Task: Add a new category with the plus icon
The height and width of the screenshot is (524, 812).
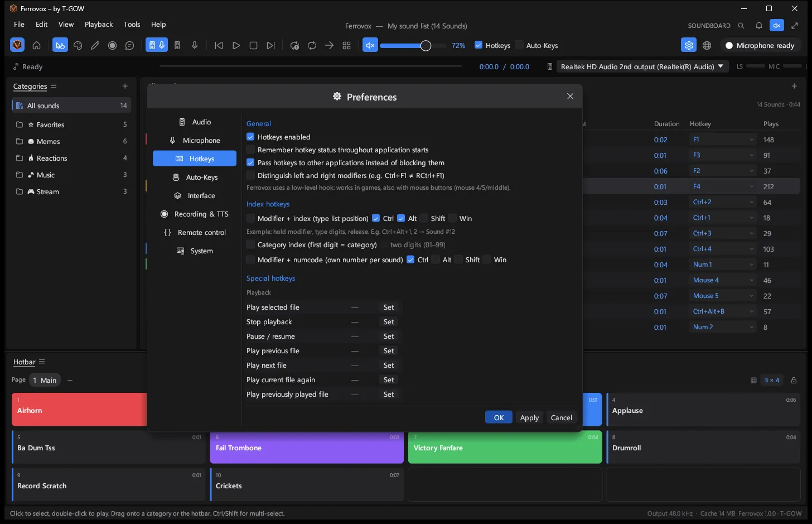Action: point(125,86)
